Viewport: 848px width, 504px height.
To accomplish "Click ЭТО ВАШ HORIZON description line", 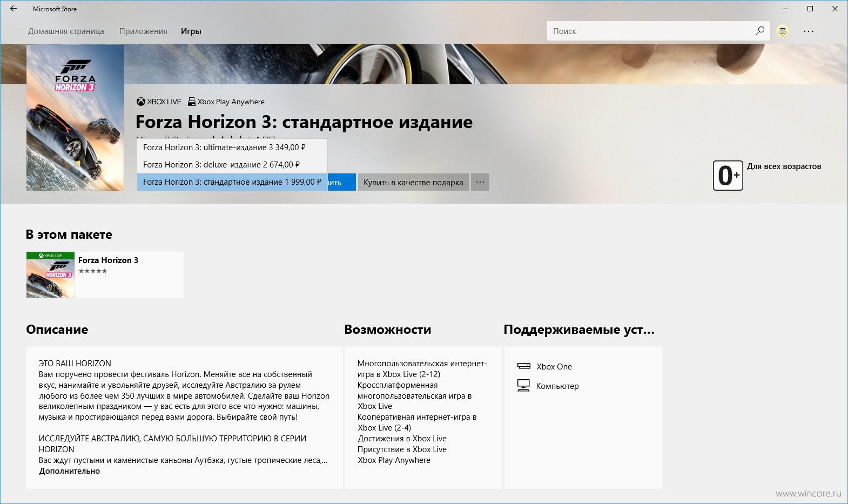I will pos(75,364).
